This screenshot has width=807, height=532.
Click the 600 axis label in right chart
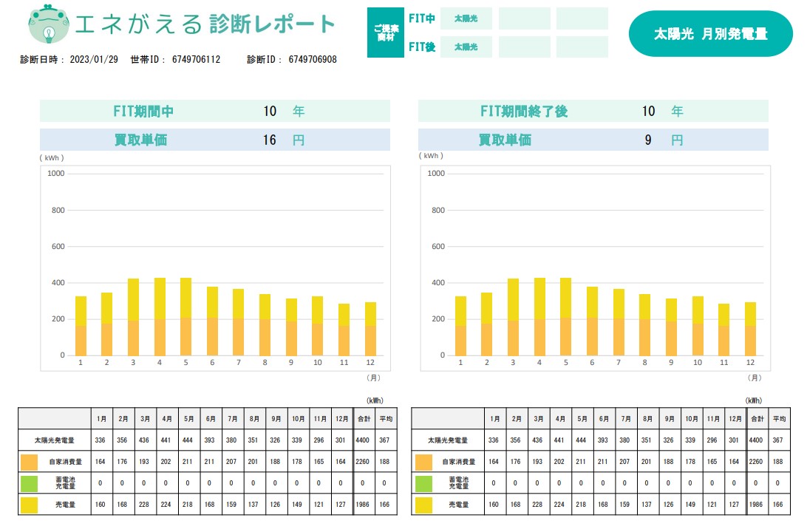[x=438, y=247]
